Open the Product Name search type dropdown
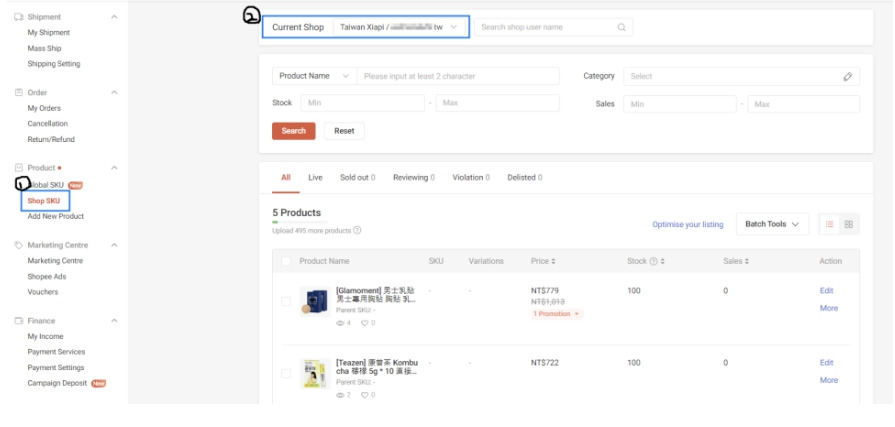This screenshot has width=895, height=427. point(314,76)
